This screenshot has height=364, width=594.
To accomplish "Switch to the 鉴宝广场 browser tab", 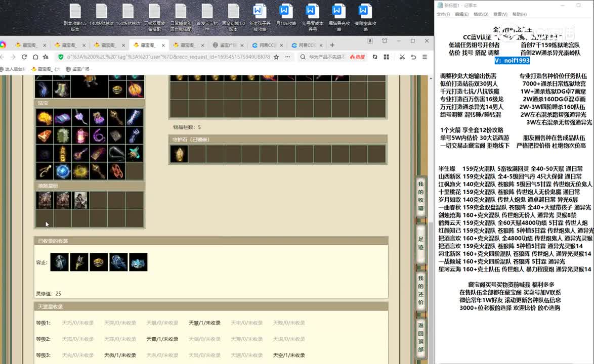I will [x=228, y=45].
